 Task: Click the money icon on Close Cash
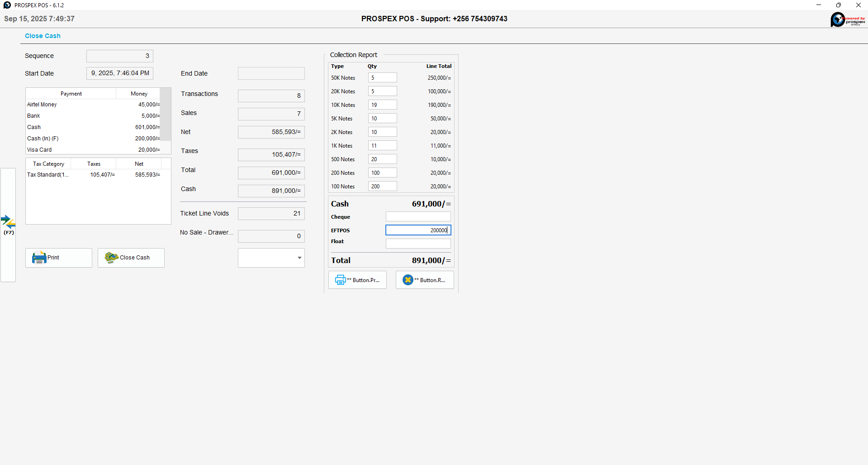(111, 258)
